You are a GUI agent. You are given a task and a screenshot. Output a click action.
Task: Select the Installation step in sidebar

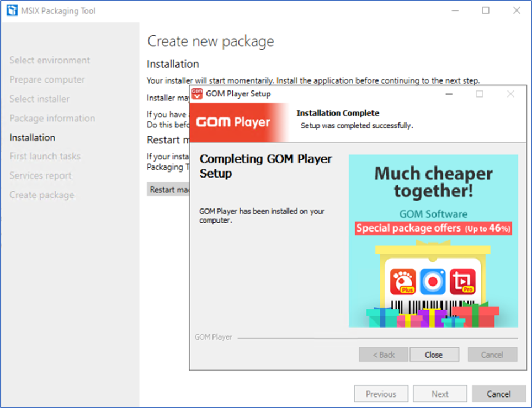[x=32, y=138]
